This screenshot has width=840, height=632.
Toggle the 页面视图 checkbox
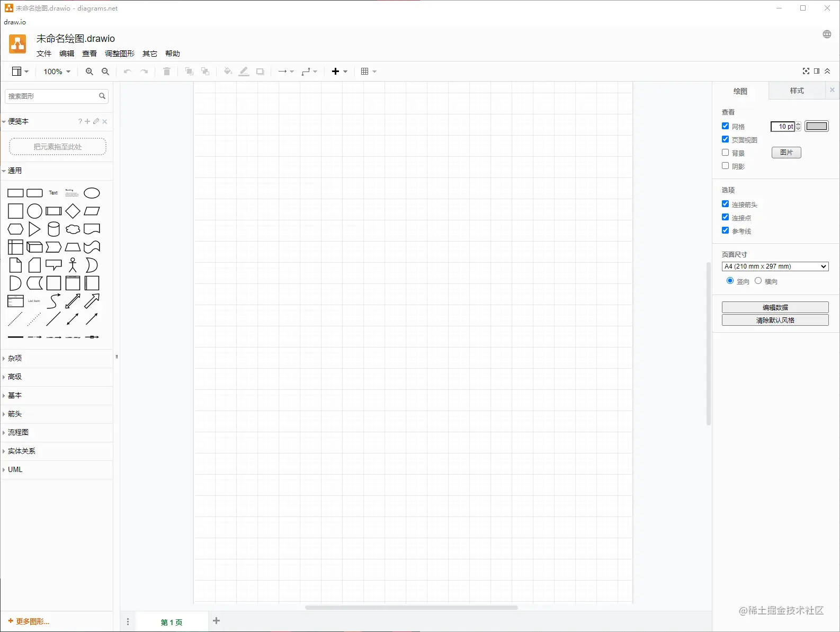(726, 139)
